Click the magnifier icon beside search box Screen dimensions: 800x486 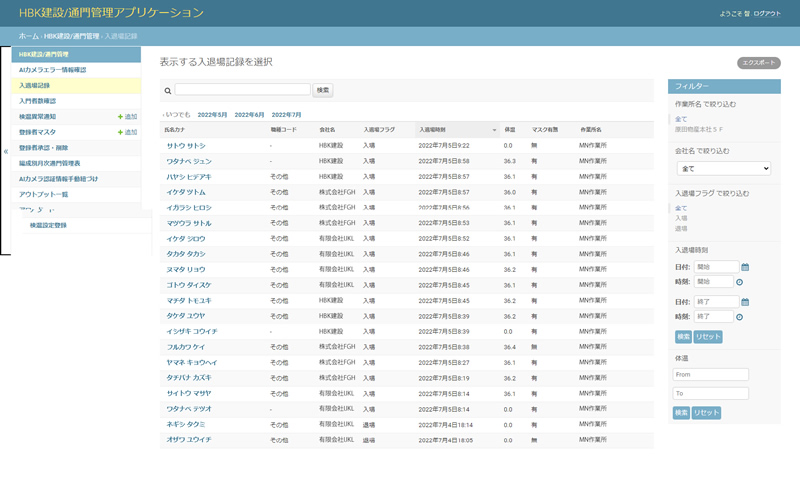168,90
